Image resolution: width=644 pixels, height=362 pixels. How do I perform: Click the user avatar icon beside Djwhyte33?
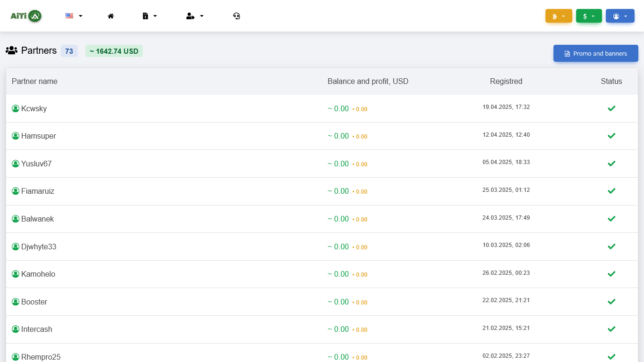16,247
